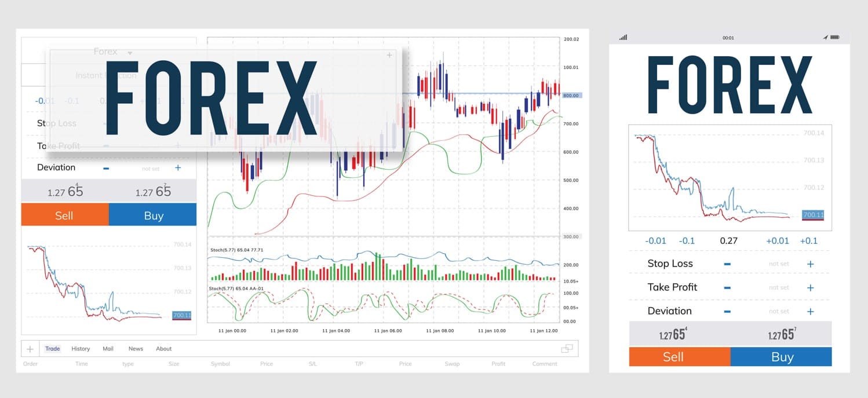
Task: Tap the -0.1 volume adjustment on mobile
Action: [687, 240]
